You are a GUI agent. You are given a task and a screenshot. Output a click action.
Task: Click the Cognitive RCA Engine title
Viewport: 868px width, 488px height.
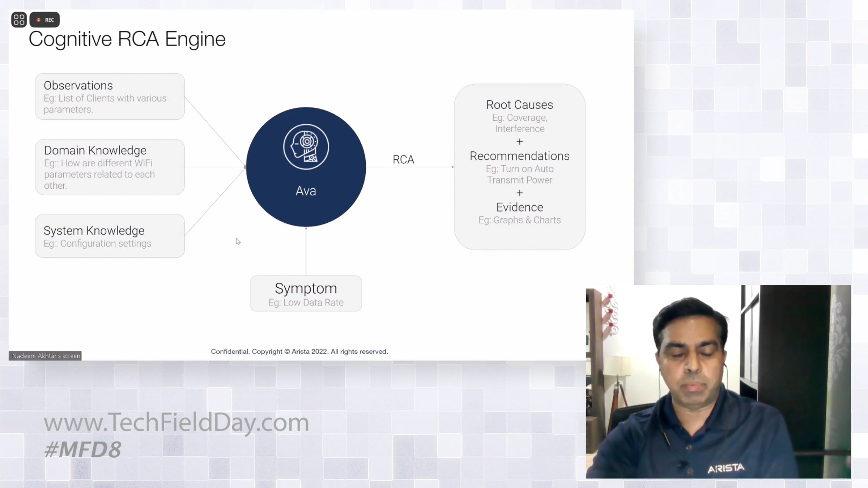[x=127, y=39]
